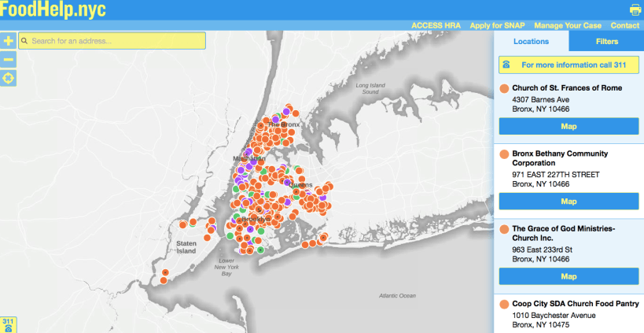Screen dimensions: 644x333
Task: Switch to the Filters tab
Action: pyautogui.click(x=606, y=42)
